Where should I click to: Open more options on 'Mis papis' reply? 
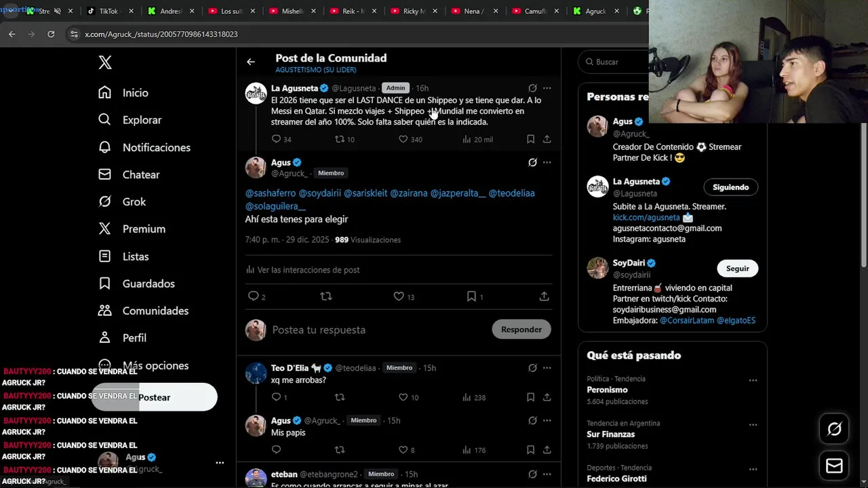[547, 420]
